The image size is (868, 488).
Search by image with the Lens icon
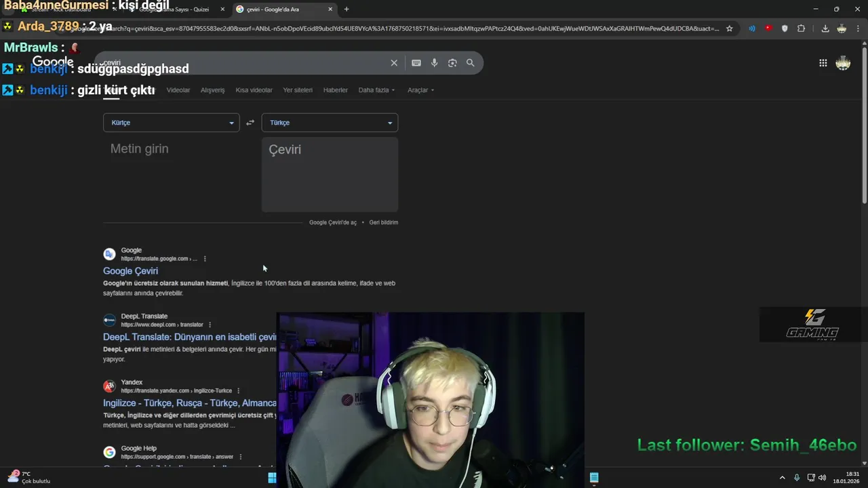point(452,63)
